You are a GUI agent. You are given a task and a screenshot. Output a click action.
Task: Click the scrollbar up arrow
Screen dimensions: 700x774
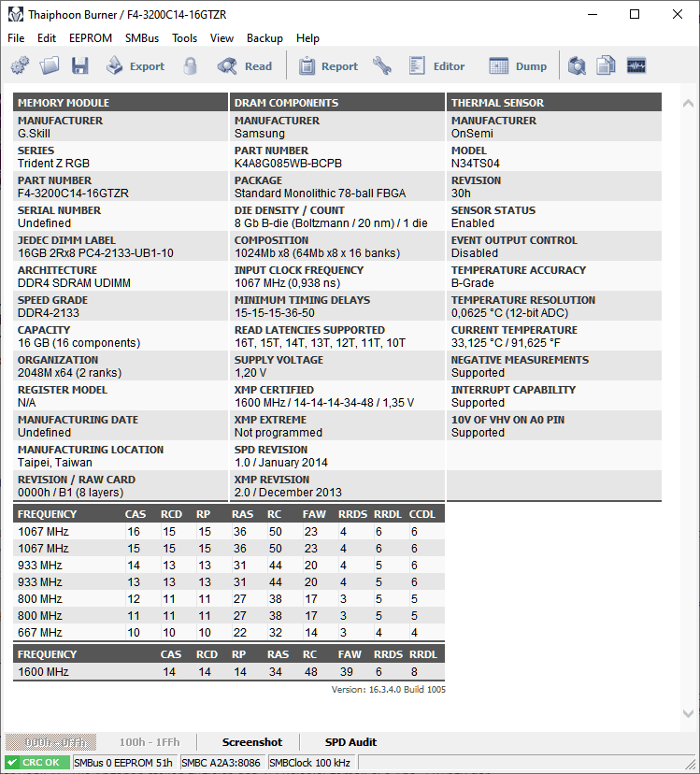[x=688, y=103]
